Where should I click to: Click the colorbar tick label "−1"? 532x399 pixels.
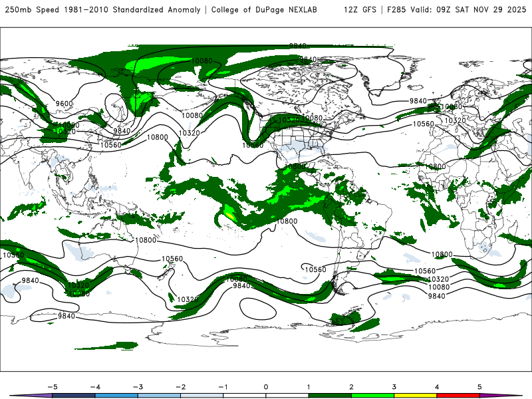(x=223, y=387)
